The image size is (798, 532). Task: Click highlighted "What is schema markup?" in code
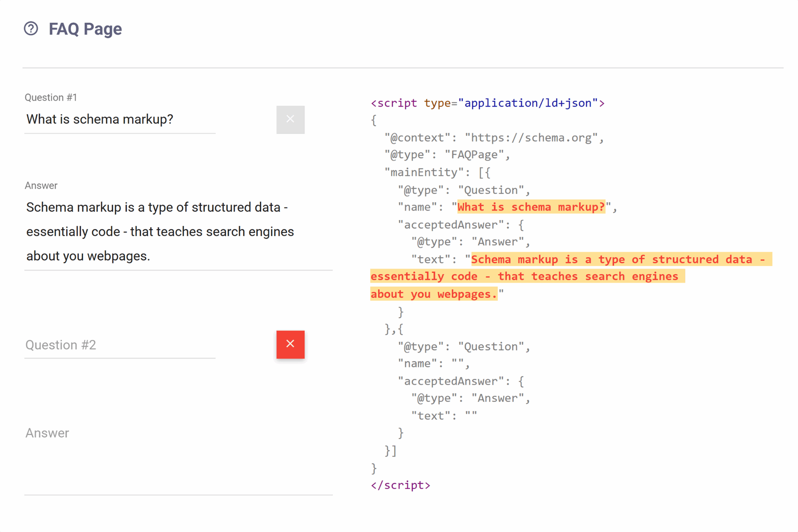pyautogui.click(x=531, y=207)
